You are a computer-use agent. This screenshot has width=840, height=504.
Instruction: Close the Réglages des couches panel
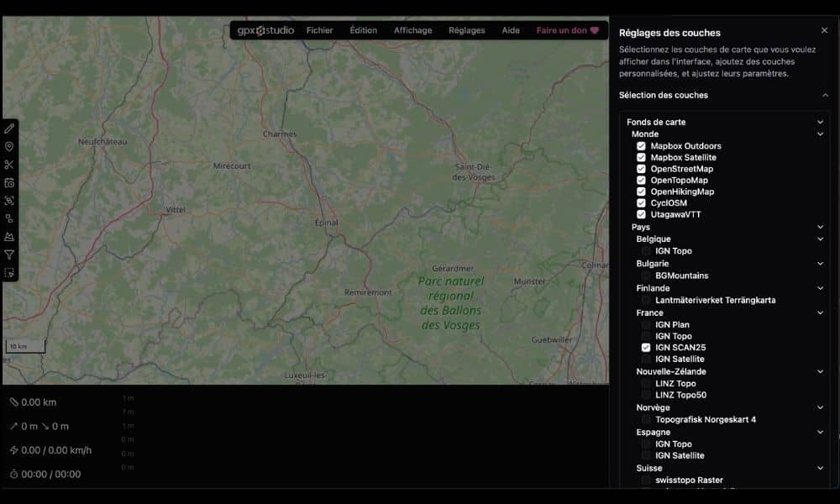[x=824, y=29]
